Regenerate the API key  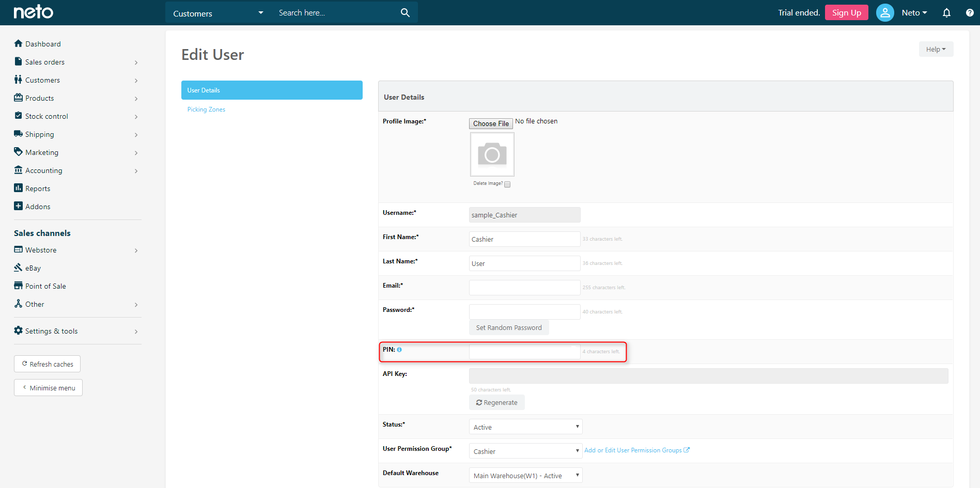pos(497,402)
